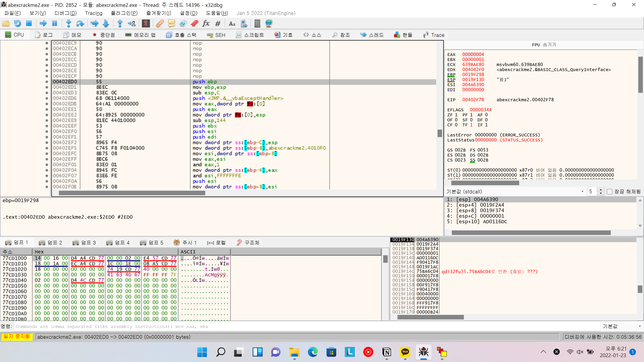The image size is (644, 362).
Task: Execute till return with the up-arrow icon
Action: 120,23
